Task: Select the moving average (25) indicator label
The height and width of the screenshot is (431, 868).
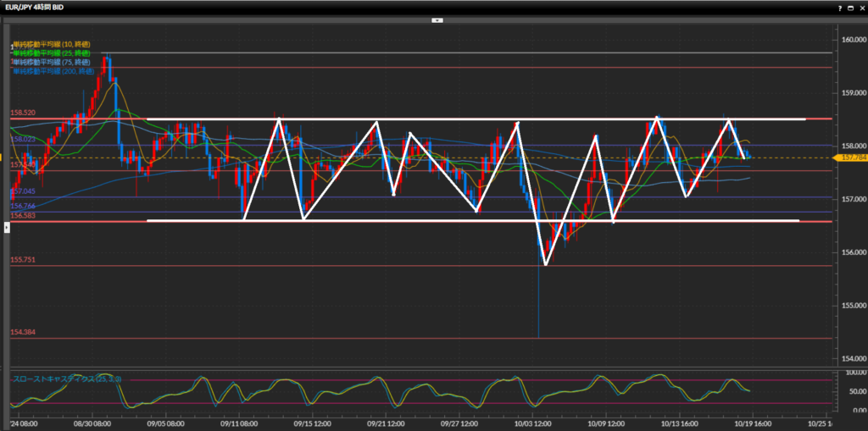Action: (x=52, y=53)
